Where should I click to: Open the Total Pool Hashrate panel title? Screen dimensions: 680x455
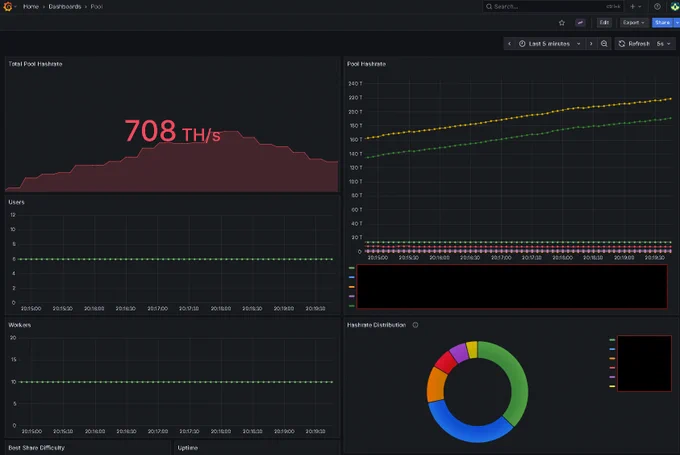36,64
